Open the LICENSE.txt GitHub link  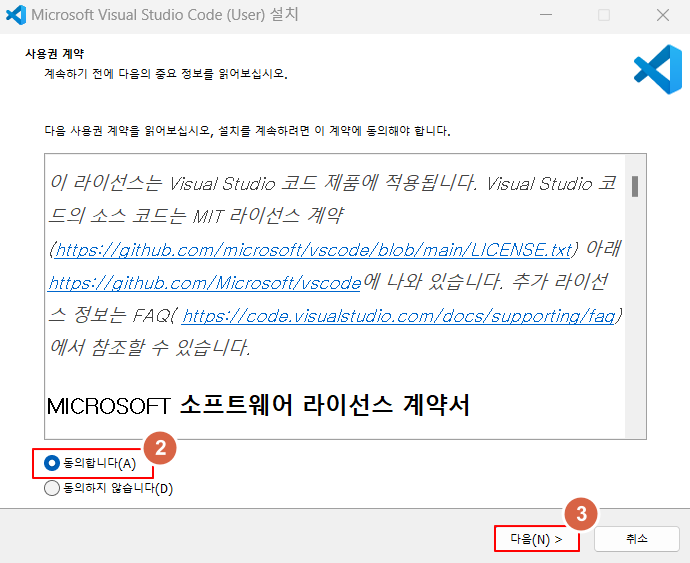(x=313, y=250)
